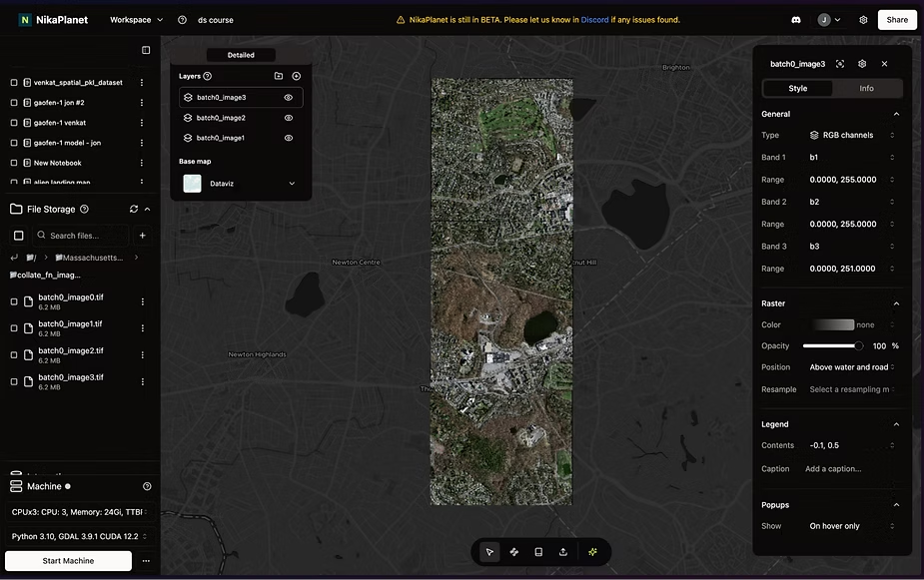Select the batch0_image1 layer row
The image size is (924, 580).
(x=241, y=138)
